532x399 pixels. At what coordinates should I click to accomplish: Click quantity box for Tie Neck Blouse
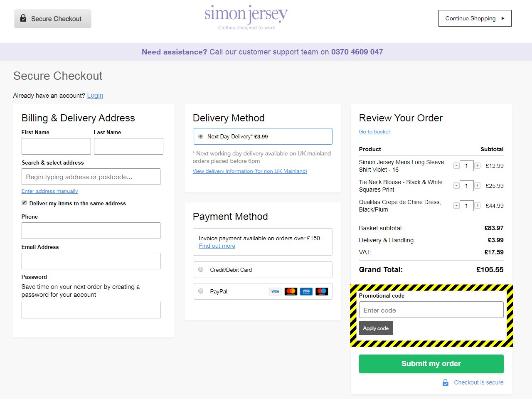coord(467,186)
